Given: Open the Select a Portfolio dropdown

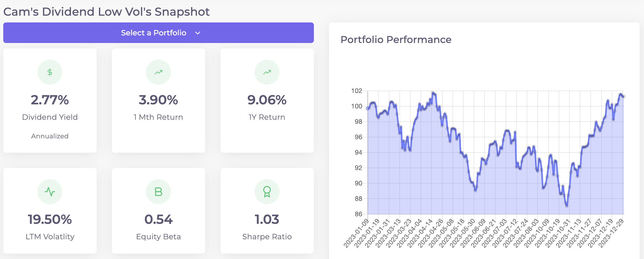Looking at the screenshot, I should pyautogui.click(x=158, y=33).
